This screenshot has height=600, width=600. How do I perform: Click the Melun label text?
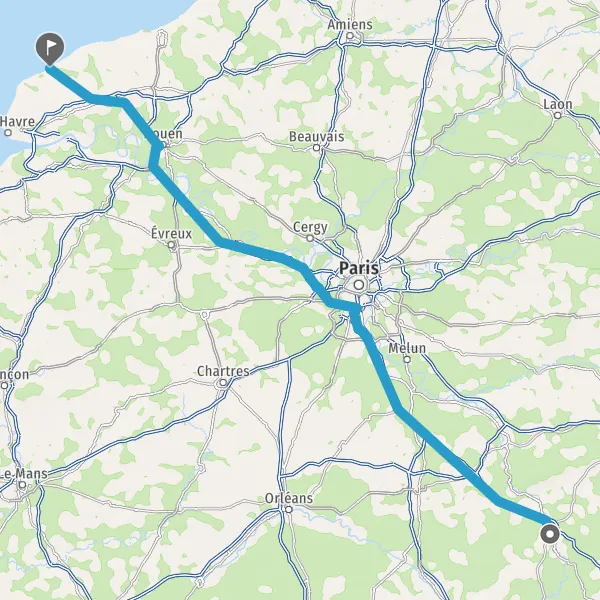pos(407,348)
